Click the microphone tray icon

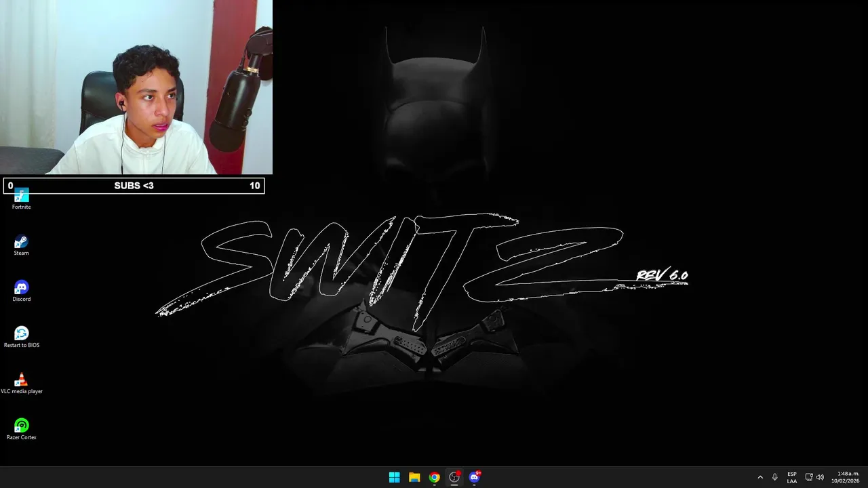774,477
